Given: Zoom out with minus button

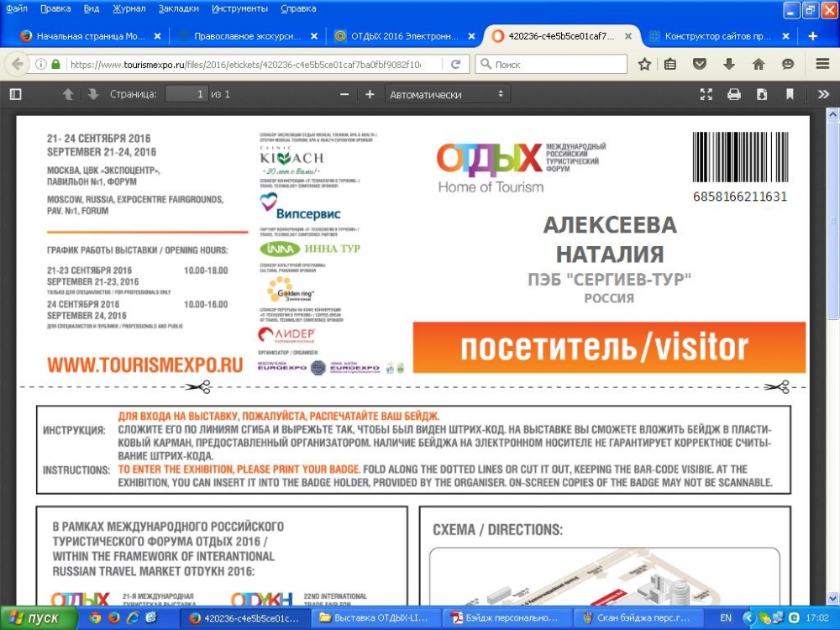Looking at the screenshot, I should [x=344, y=94].
